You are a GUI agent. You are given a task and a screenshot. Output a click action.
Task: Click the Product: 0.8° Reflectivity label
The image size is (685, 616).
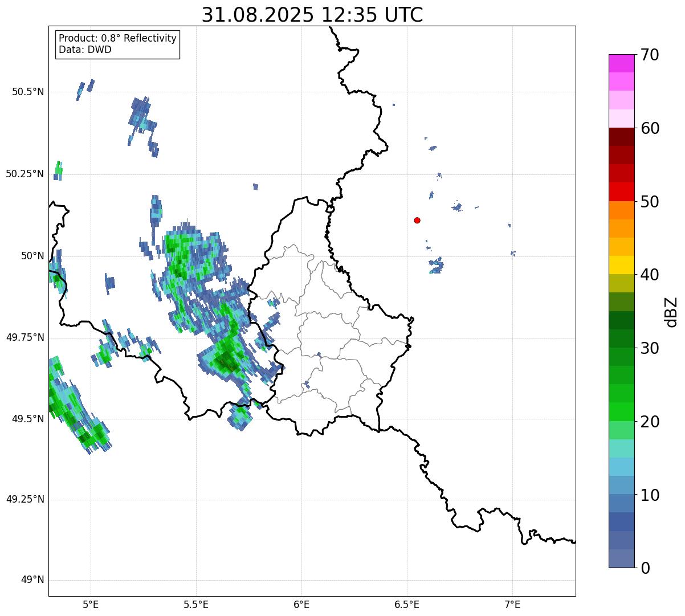coord(118,38)
